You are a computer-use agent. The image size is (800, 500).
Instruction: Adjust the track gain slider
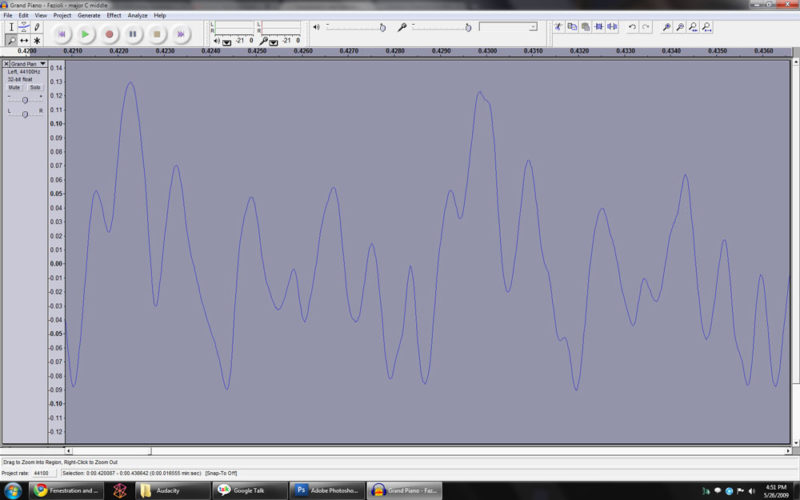(25, 100)
